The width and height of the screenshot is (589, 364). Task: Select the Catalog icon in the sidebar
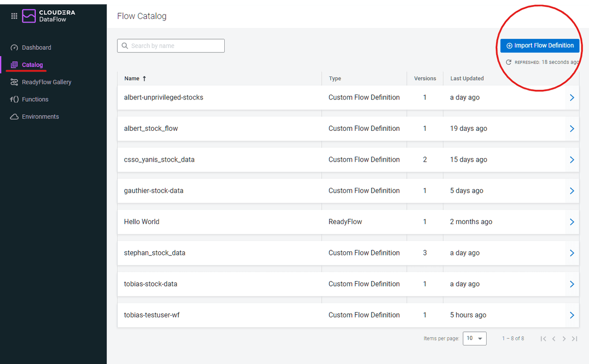14,64
